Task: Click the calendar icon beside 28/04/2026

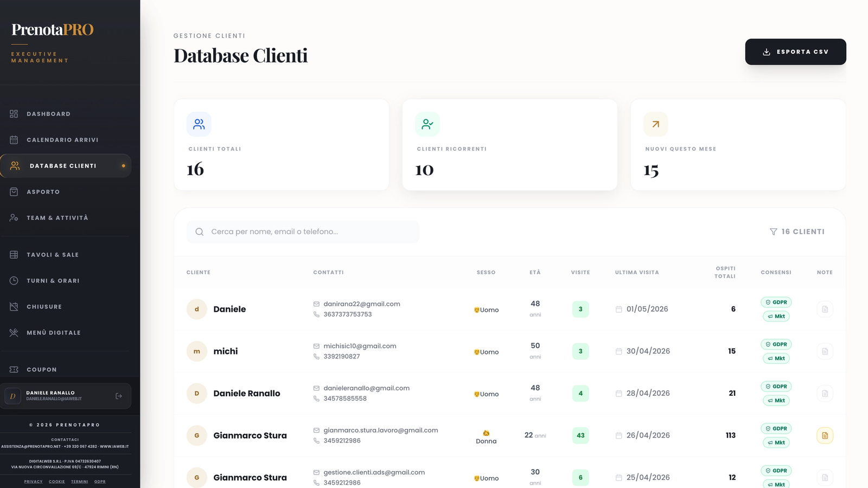Action: coord(618,394)
